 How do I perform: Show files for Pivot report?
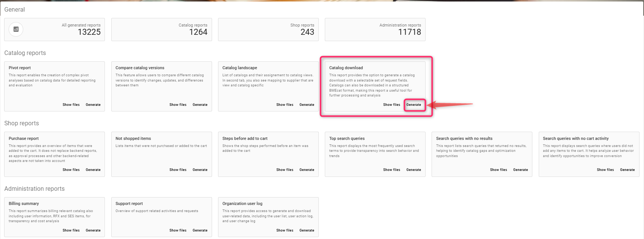71,105
